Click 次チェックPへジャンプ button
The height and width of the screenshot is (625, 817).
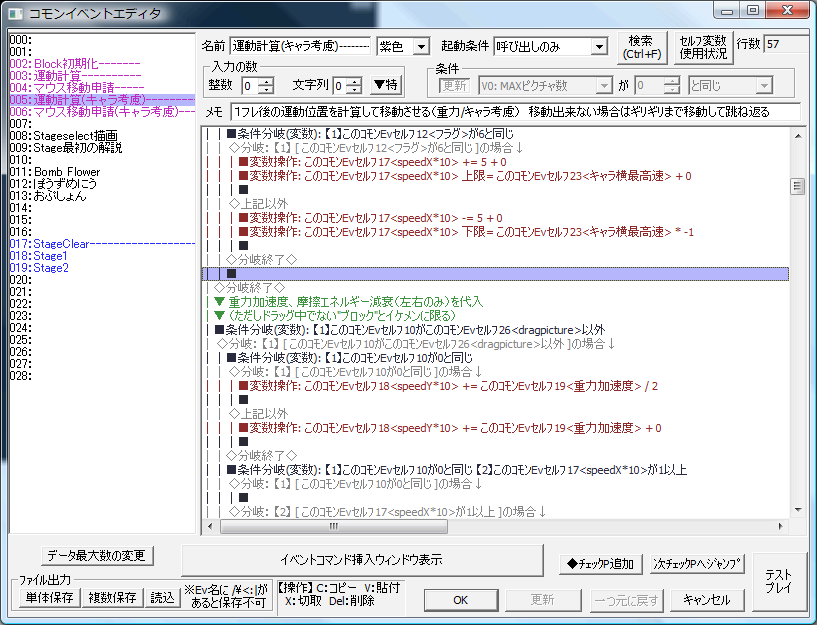pyautogui.click(x=697, y=564)
